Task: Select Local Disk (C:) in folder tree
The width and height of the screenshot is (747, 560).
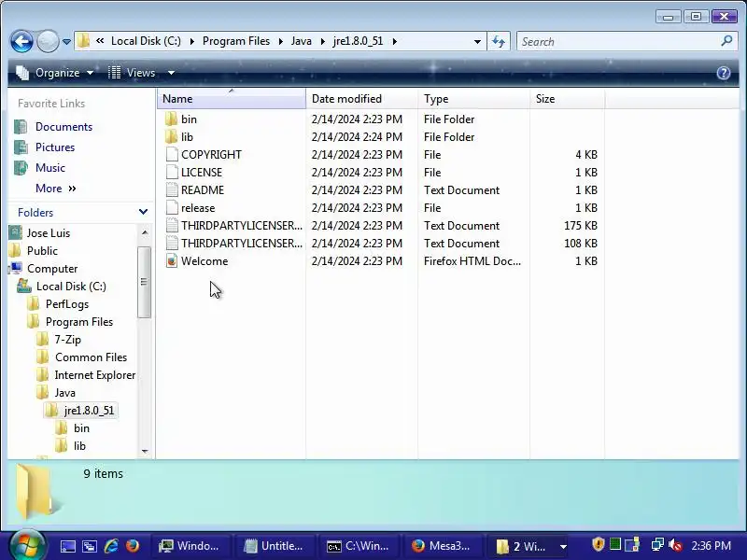Action: (71, 287)
